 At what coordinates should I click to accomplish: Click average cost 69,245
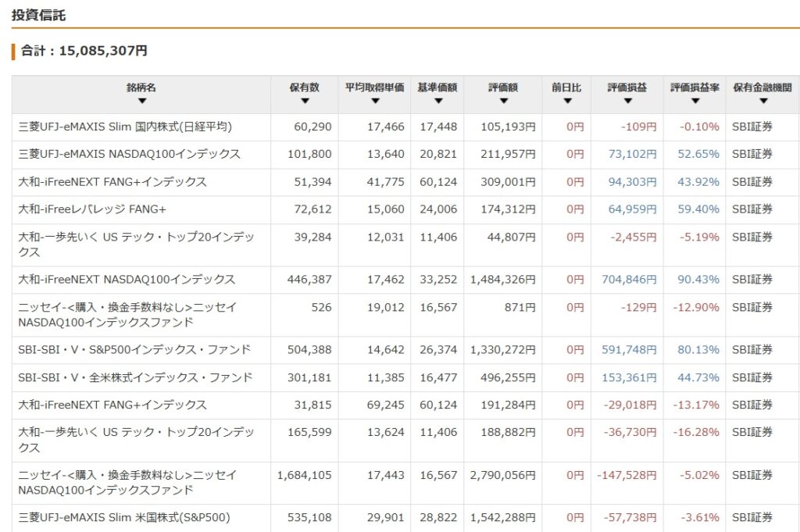(386, 405)
